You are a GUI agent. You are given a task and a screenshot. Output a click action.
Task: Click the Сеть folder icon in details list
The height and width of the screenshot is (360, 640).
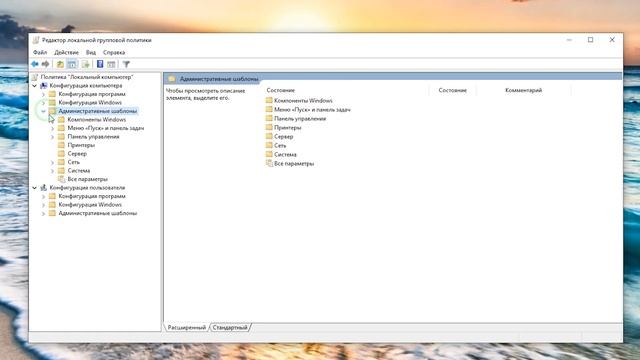tap(269, 145)
